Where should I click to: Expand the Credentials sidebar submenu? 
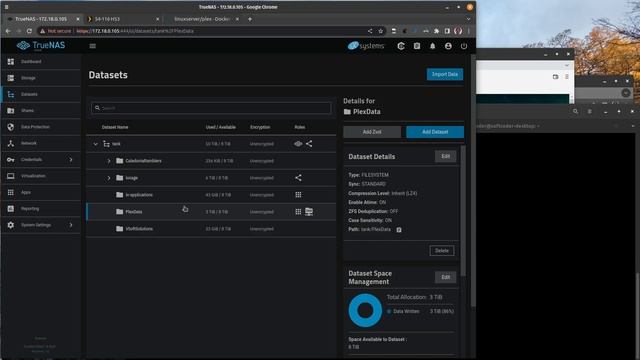point(71,160)
